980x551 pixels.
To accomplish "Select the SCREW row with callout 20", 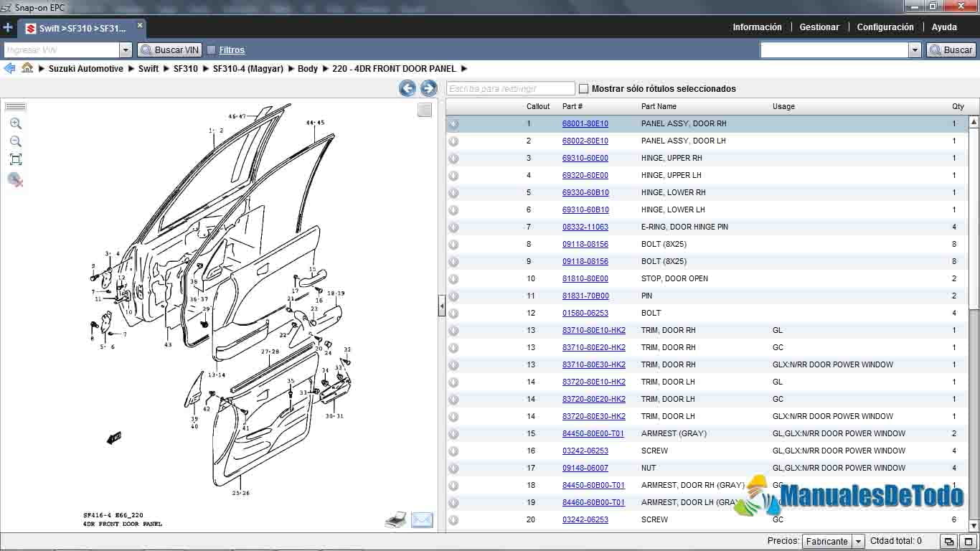I will click(707, 520).
